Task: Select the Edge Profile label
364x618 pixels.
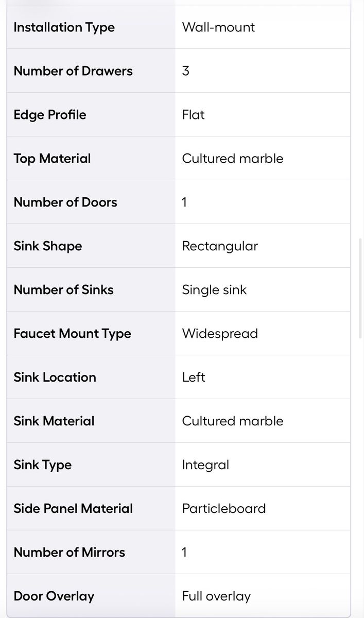Action: [x=50, y=115]
